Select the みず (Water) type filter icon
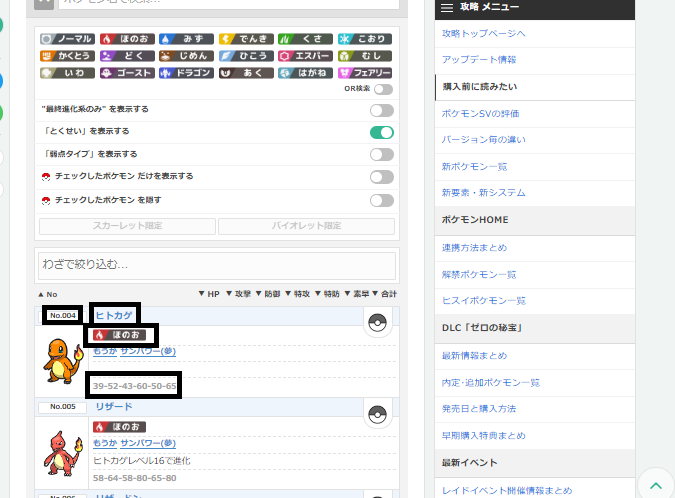Image resolution: width=675 pixels, height=498 pixels. (186, 38)
